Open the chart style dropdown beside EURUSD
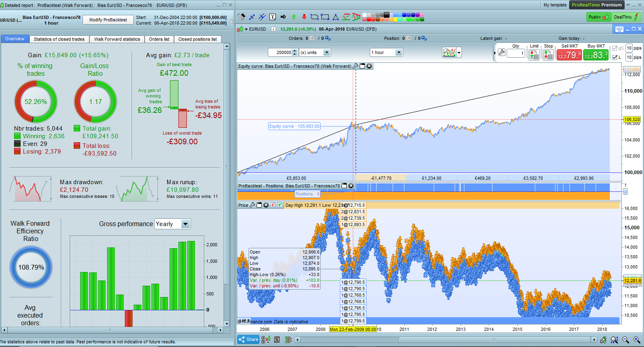 pyautogui.click(x=246, y=29)
